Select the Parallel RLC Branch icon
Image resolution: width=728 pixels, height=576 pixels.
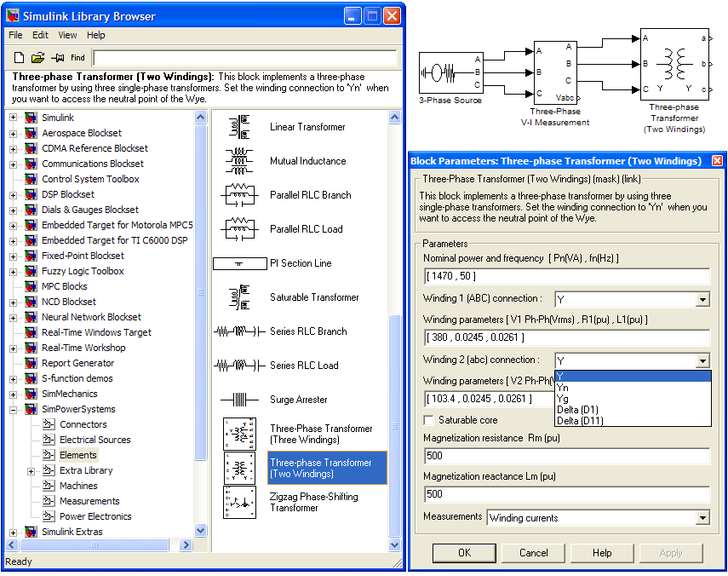239,195
